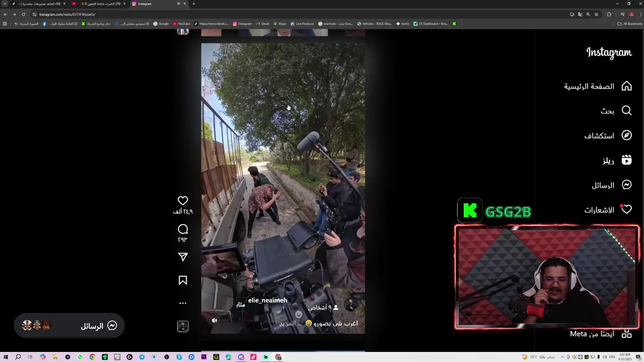Click the translate page icon
This screenshot has width=644, height=362.
click(x=580, y=14)
